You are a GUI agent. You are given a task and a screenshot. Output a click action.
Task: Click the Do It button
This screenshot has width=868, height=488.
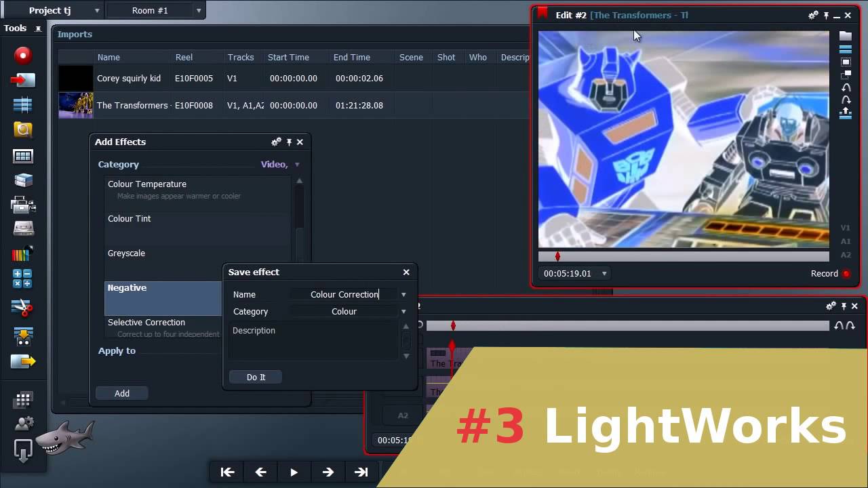[x=256, y=378]
